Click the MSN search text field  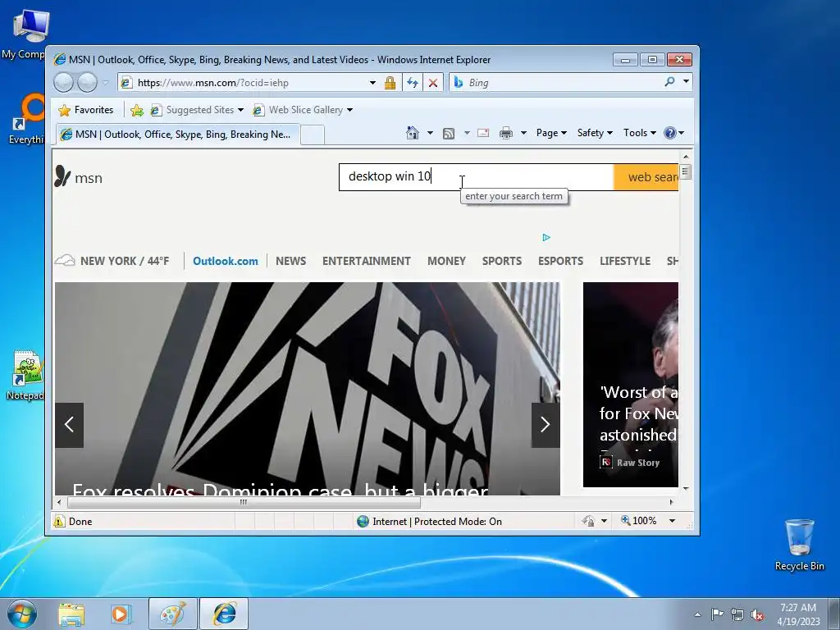tap(477, 177)
